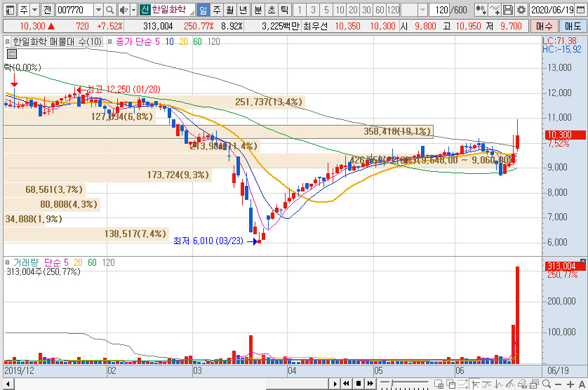The image size is (588, 390).
Task: Open the calendar date picker icon
Action: [x=580, y=10]
